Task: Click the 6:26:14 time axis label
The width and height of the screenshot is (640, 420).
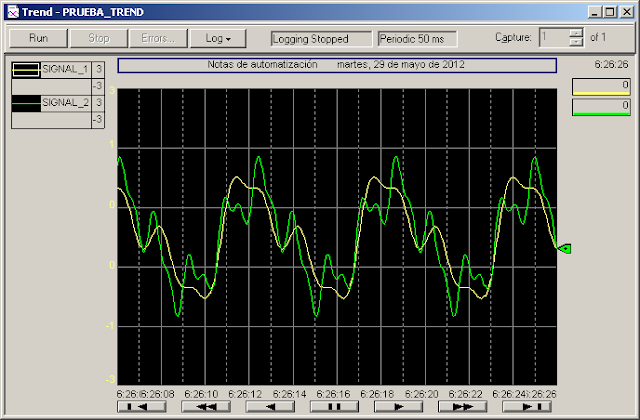Action: coord(289,394)
